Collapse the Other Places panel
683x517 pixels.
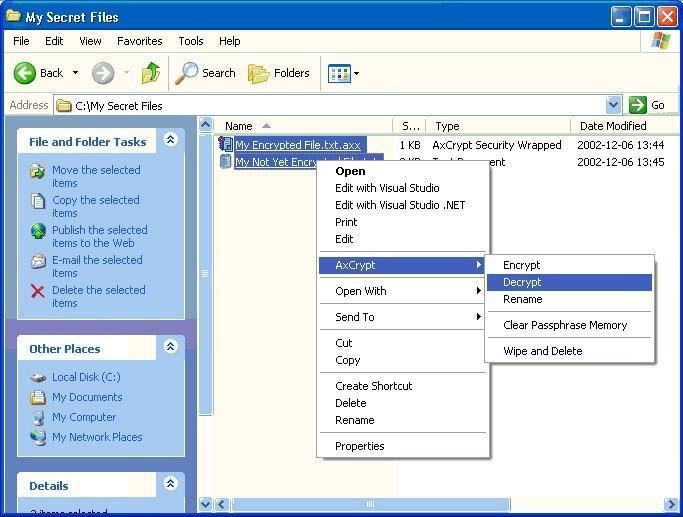(x=170, y=348)
